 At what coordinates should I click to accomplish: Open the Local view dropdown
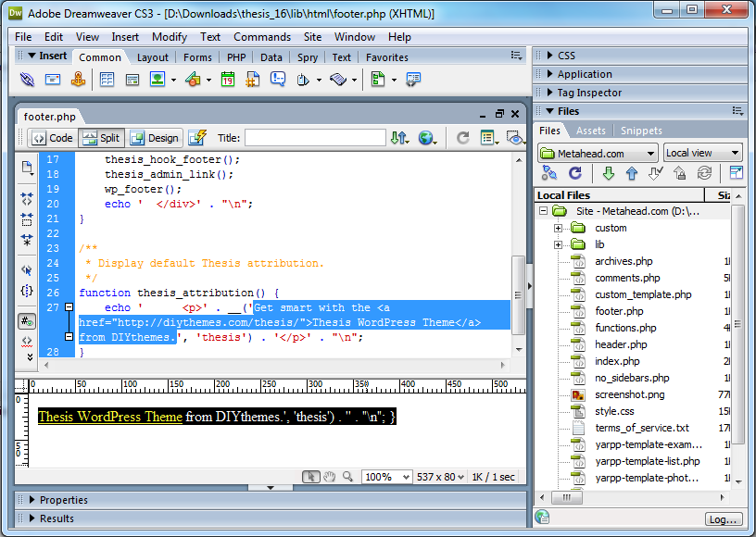[702, 153]
